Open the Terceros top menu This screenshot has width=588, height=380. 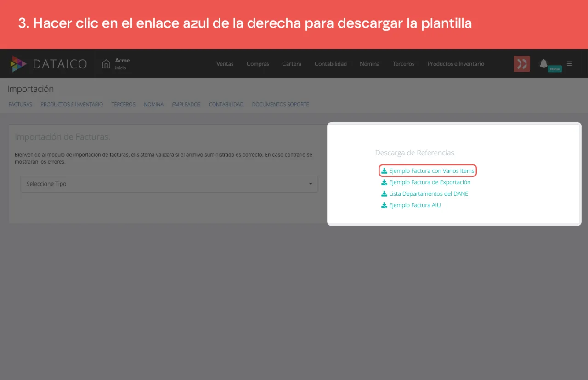pyautogui.click(x=403, y=64)
